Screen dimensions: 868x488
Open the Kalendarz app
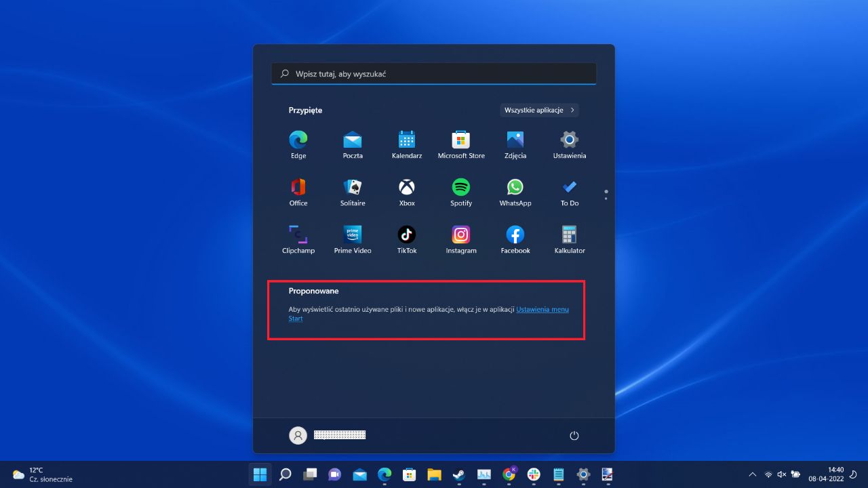(x=406, y=140)
